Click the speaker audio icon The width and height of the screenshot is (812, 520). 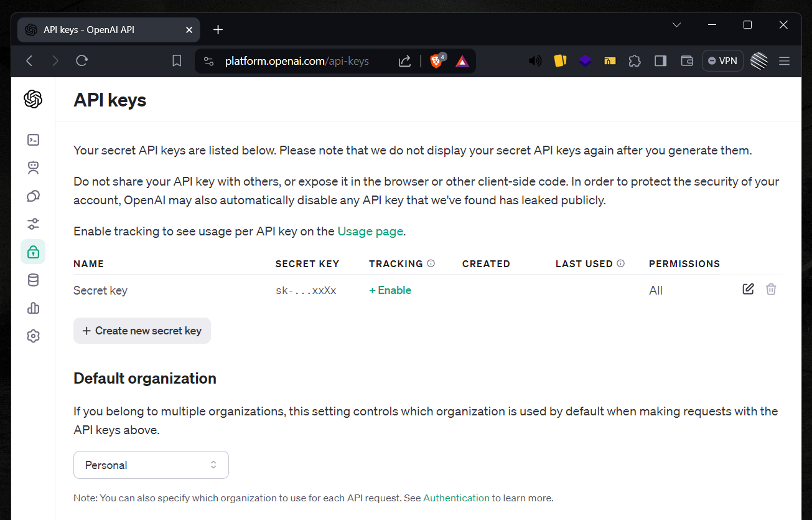coord(534,61)
